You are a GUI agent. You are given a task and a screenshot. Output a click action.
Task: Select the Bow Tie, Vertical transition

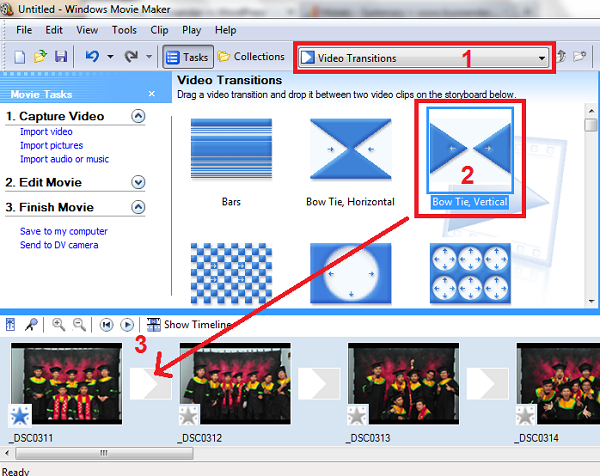(x=470, y=149)
